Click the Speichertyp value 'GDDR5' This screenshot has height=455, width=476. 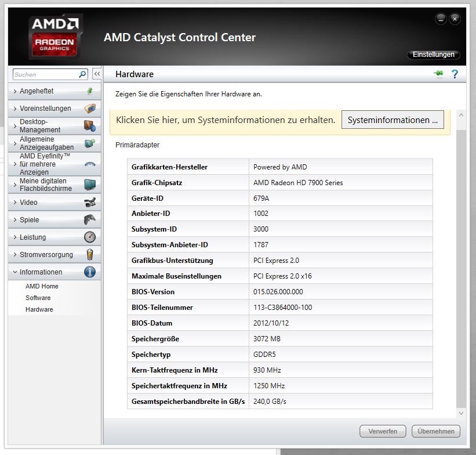(x=264, y=355)
